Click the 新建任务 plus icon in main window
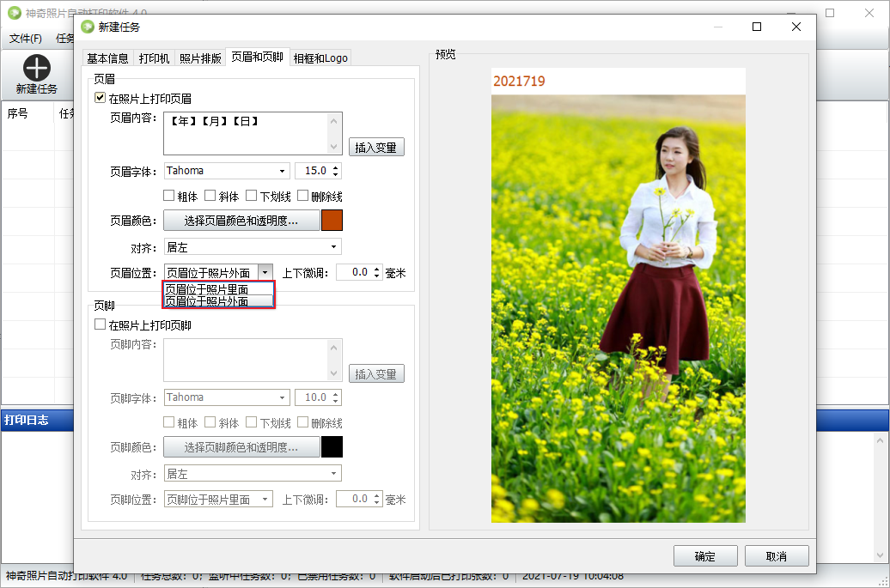Screen dimensions: 890x588 [x=36, y=68]
